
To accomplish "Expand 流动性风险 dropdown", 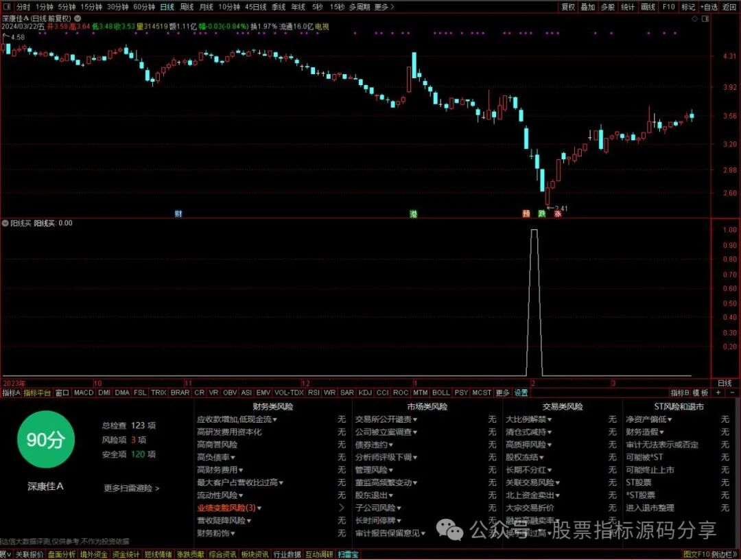I will coord(220,495).
